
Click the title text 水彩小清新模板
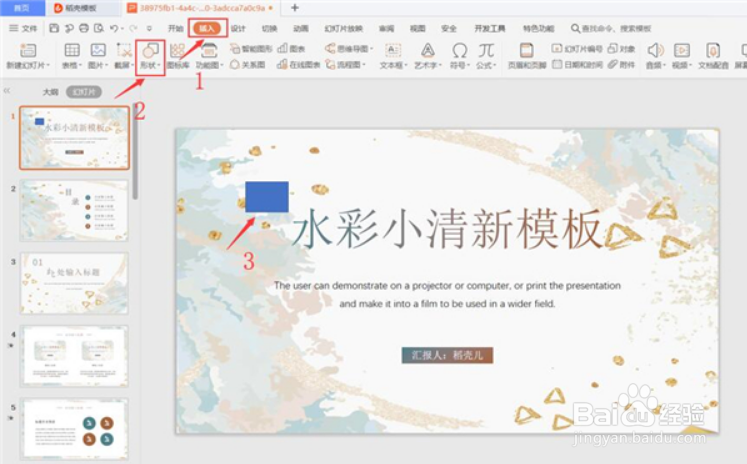tap(446, 229)
